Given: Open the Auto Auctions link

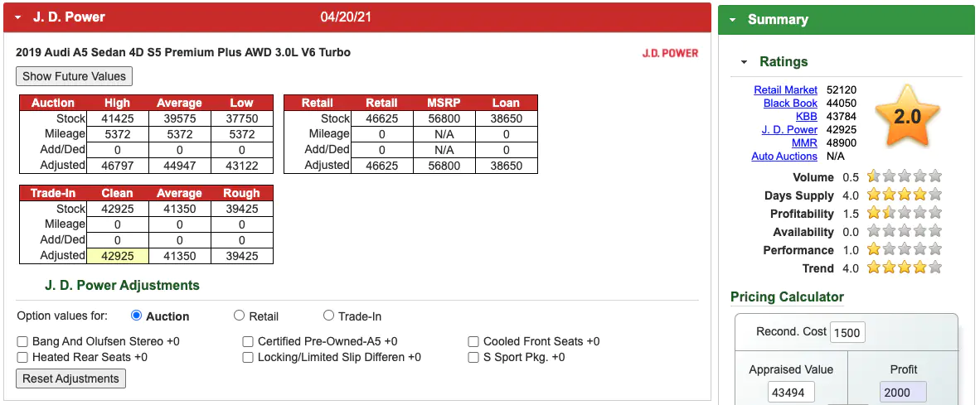Looking at the screenshot, I should [784, 156].
